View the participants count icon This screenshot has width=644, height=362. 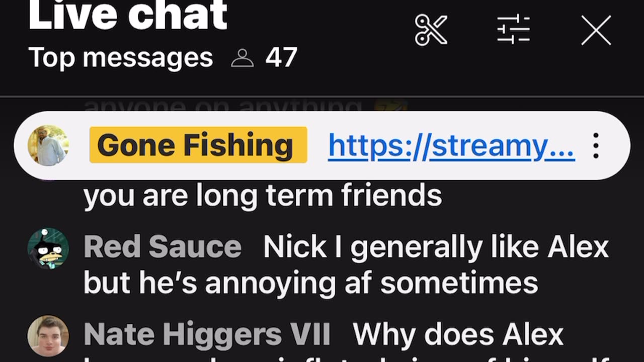pyautogui.click(x=243, y=58)
